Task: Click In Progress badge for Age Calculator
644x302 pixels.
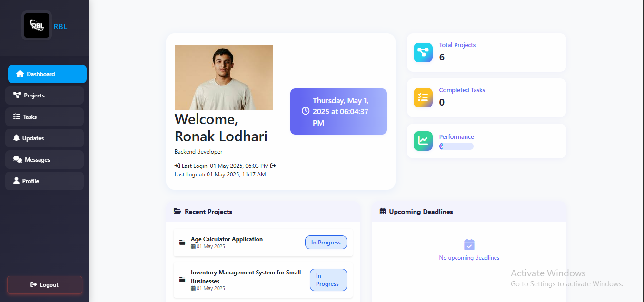Action: click(326, 243)
